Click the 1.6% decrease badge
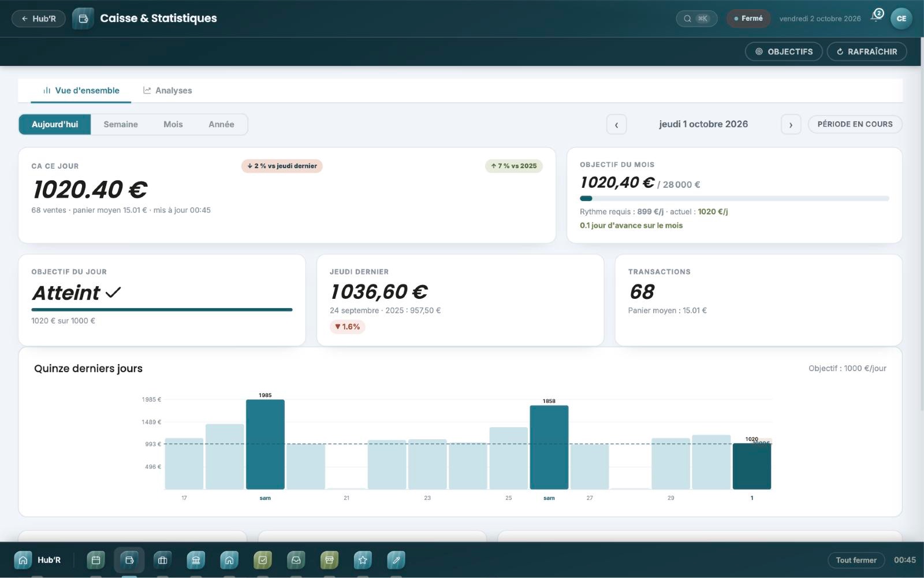This screenshot has width=924, height=578. tap(348, 327)
